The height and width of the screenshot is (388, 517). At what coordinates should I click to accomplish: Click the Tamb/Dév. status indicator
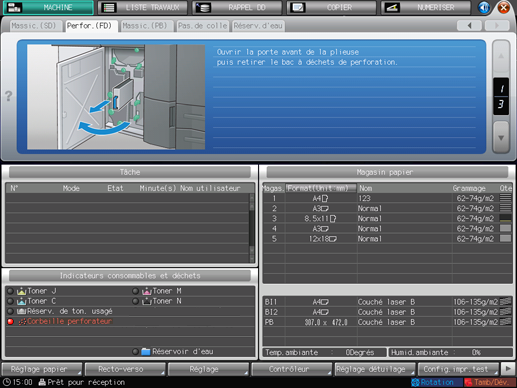point(490,382)
